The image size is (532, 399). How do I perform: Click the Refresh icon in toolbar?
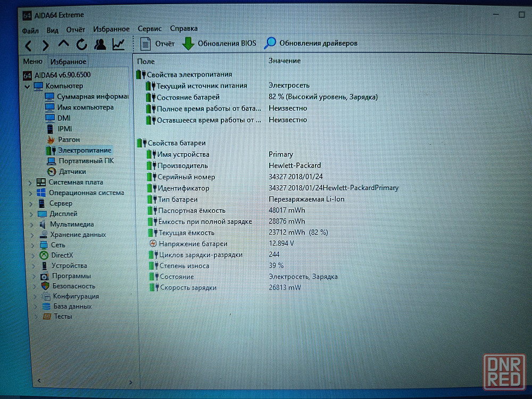pos(81,45)
